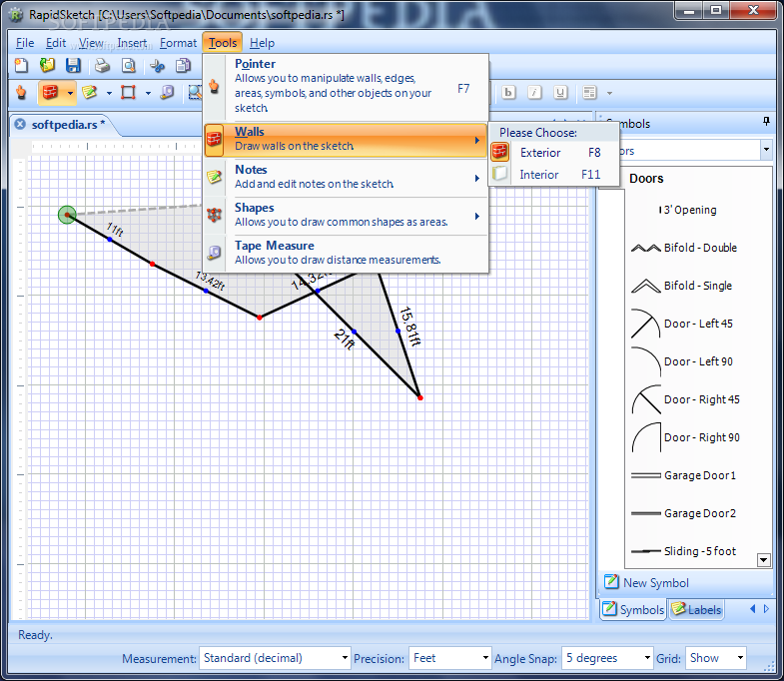784x681 pixels.
Task: Select the softpedia.rs document tab
Action: click(68, 125)
